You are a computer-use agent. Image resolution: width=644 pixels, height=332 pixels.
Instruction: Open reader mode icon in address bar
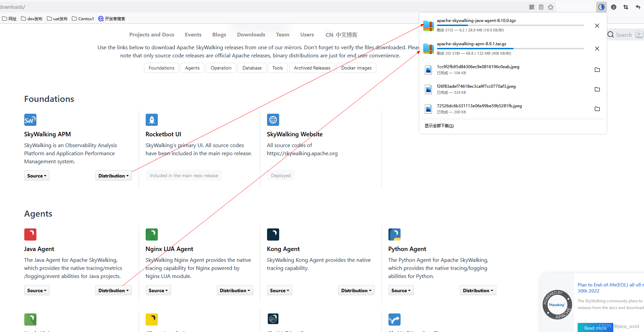point(541,7)
